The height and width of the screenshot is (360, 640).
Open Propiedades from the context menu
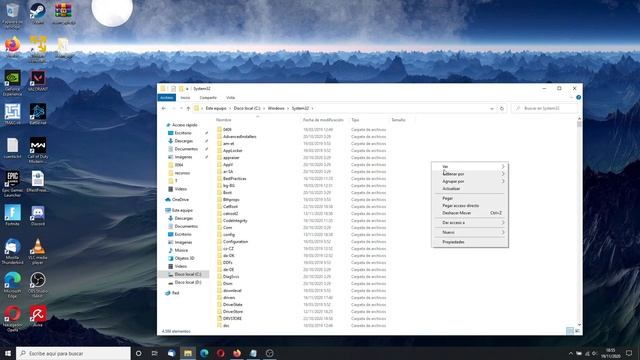(x=470, y=242)
